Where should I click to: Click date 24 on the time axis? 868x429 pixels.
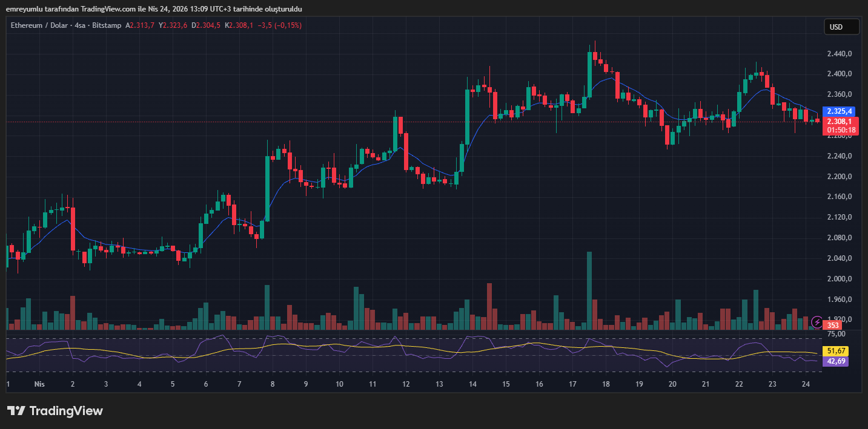coord(806,384)
